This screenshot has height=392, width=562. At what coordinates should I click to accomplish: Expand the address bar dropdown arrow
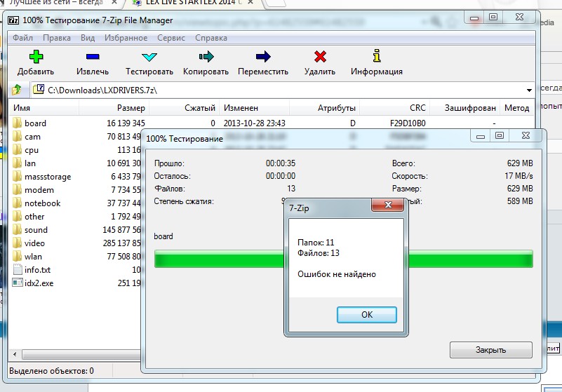pyautogui.click(x=529, y=90)
